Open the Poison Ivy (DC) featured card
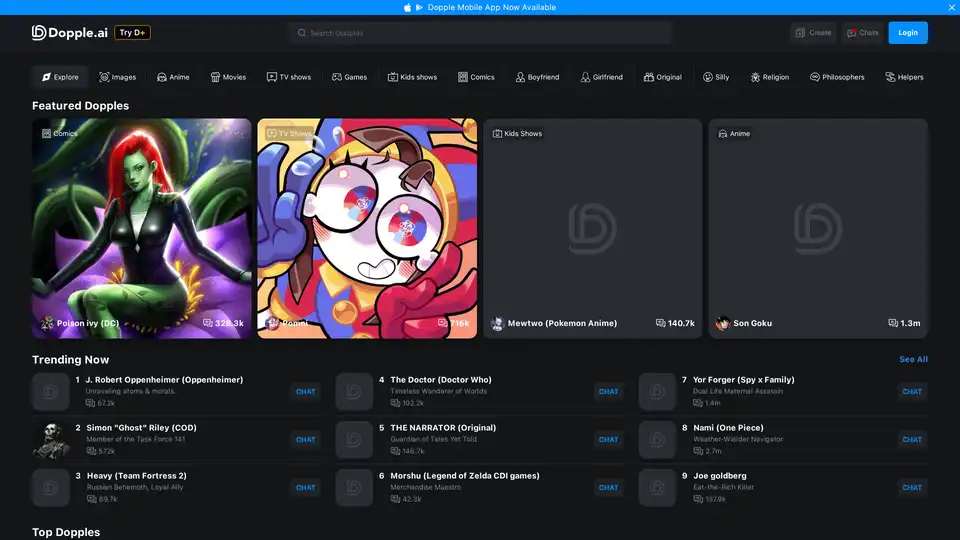This screenshot has width=960, height=540. point(142,228)
